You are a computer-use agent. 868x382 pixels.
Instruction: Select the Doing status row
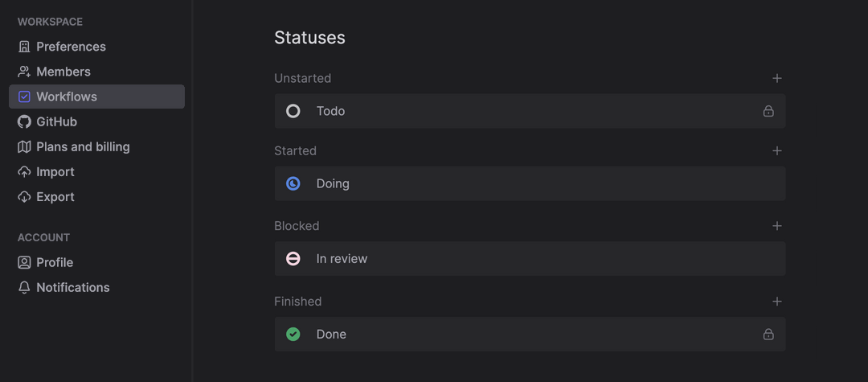click(x=530, y=183)
